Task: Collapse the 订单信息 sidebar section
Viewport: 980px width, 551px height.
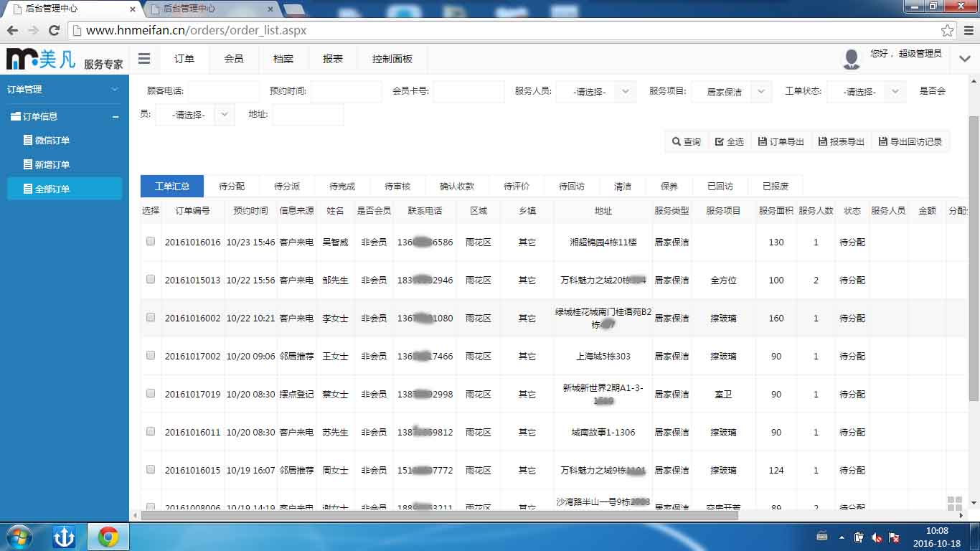Action: 115,116
